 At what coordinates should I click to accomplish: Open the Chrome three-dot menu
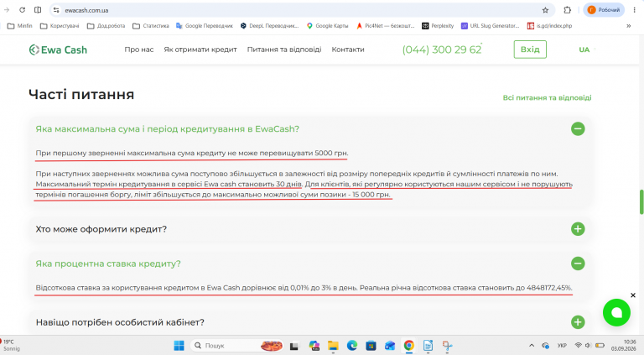[634, 10]
